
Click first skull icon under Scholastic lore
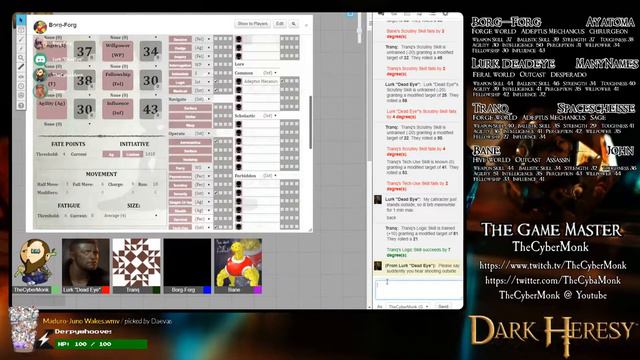(239, 124)
